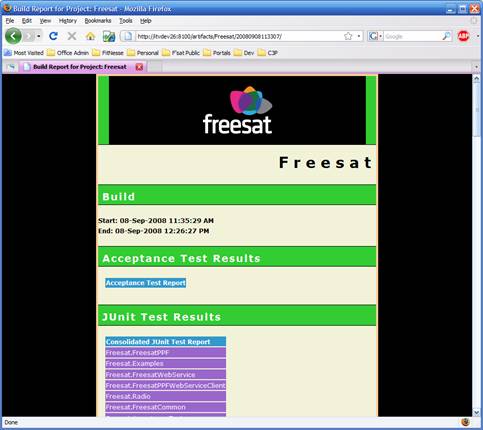This screenshot has height=430, width=483.
Task: Open the Freesat.FreesatPPF link
Action: click(137, 353)
